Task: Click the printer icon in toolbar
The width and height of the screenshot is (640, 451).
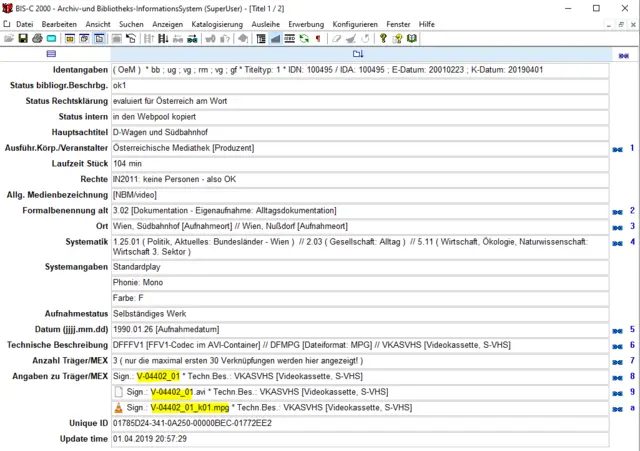Action: (37, 39)
